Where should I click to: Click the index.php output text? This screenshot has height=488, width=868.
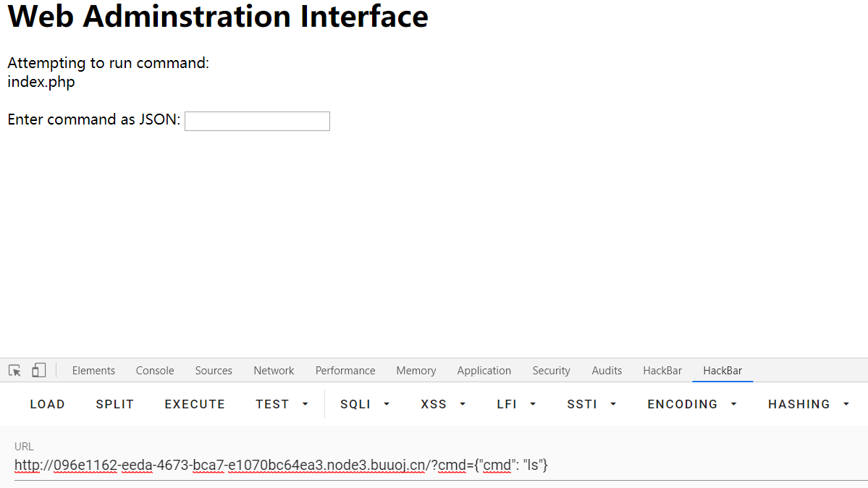click(41, 82)
